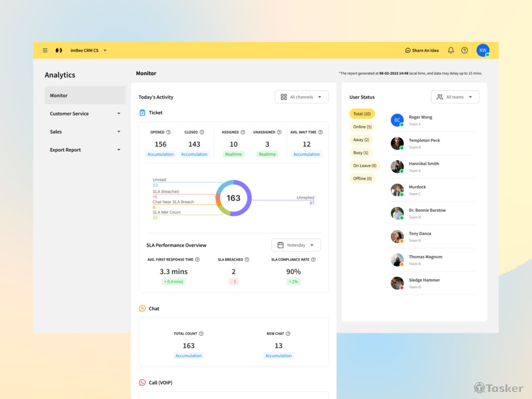Click info icon next to Opened
Image resolution: width=532 pixels, height=399 pixels.
[x=169, y=132]
